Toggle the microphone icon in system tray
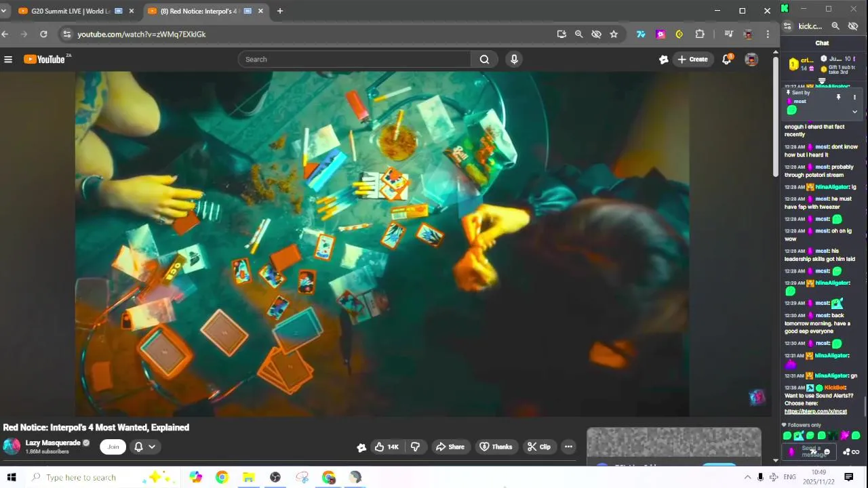 (x=760, y=477)
